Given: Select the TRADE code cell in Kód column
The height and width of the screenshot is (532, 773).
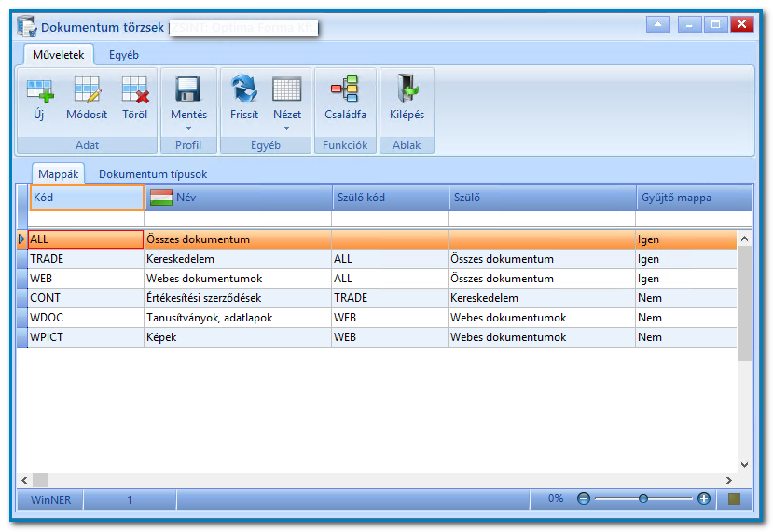Looking at the screenshot, I should coord(86,259).
